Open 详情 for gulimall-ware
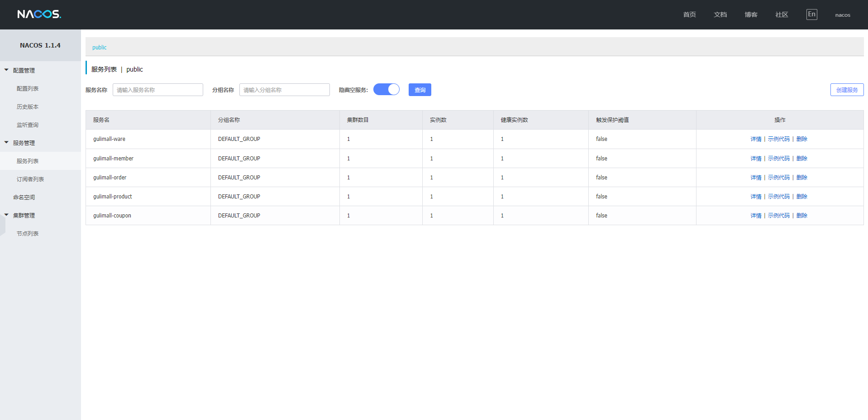868x420 pixels. [756, 139]
